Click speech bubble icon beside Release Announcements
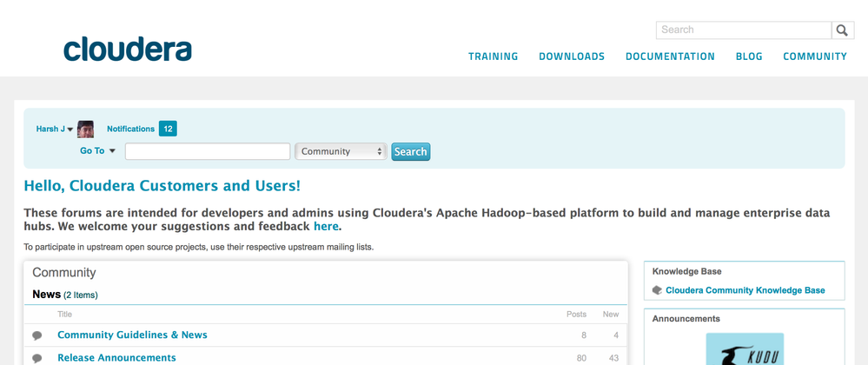The height and width of the screenshot is (365, 868). [x=37, y=358]
